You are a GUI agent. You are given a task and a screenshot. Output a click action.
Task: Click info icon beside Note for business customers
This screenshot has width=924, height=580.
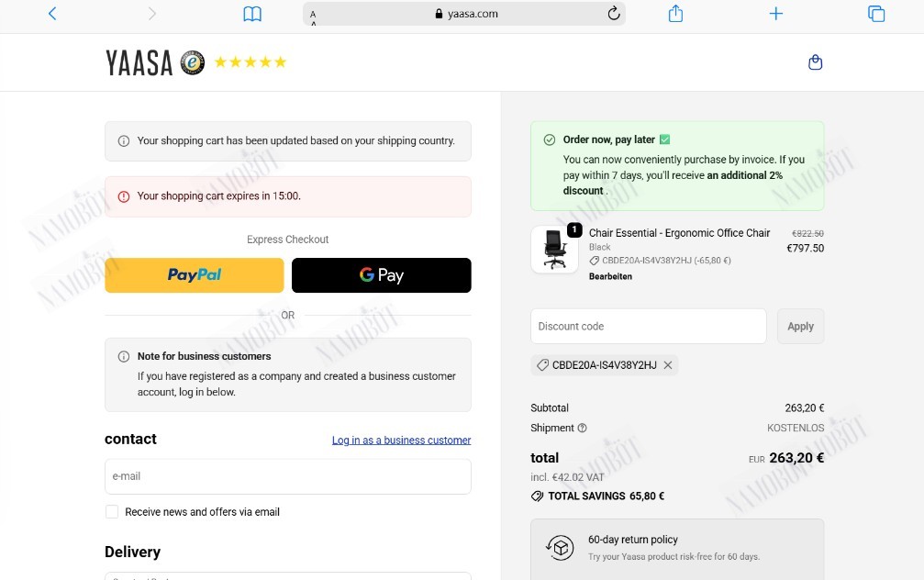124,357
